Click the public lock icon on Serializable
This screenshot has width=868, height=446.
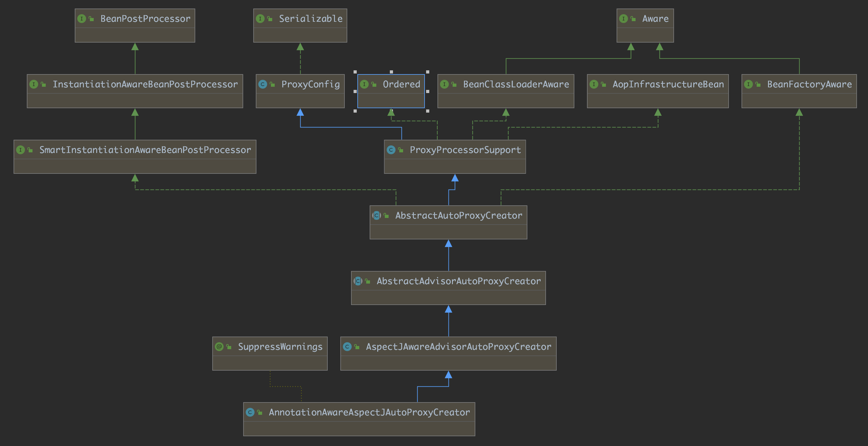[270, 19]
